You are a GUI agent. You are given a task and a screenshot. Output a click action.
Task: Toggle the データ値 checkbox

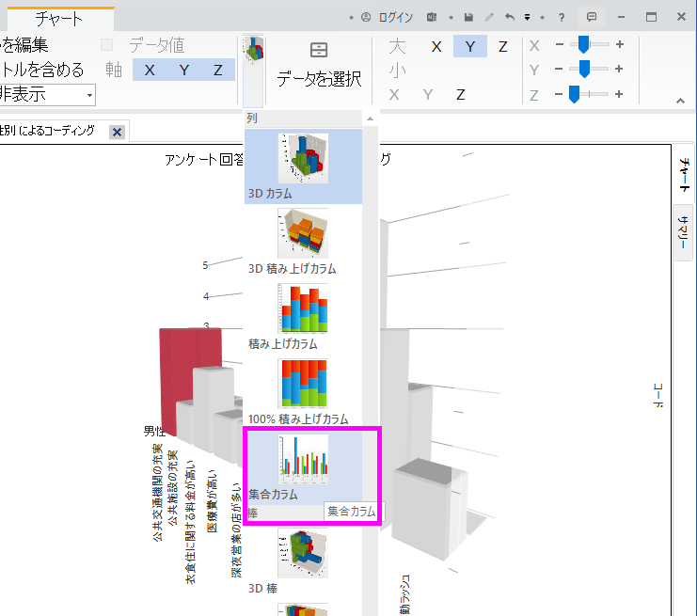click(107, 45)
